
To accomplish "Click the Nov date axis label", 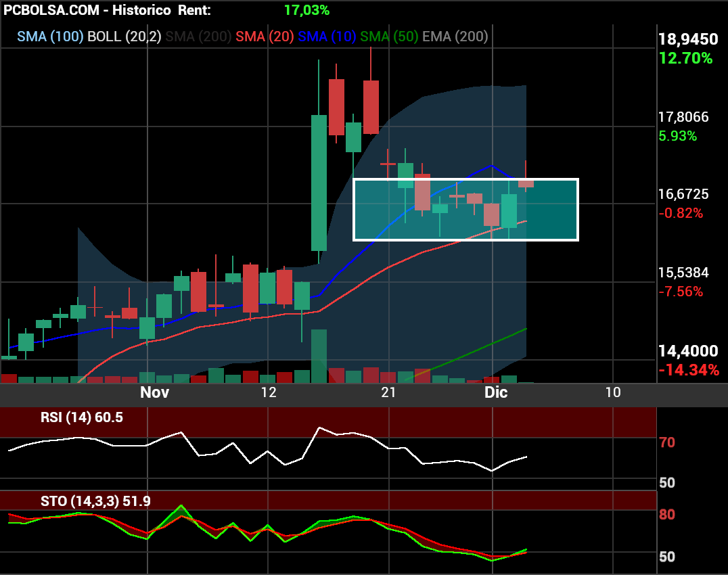I will pyautogui.click(x=154, y=392).
